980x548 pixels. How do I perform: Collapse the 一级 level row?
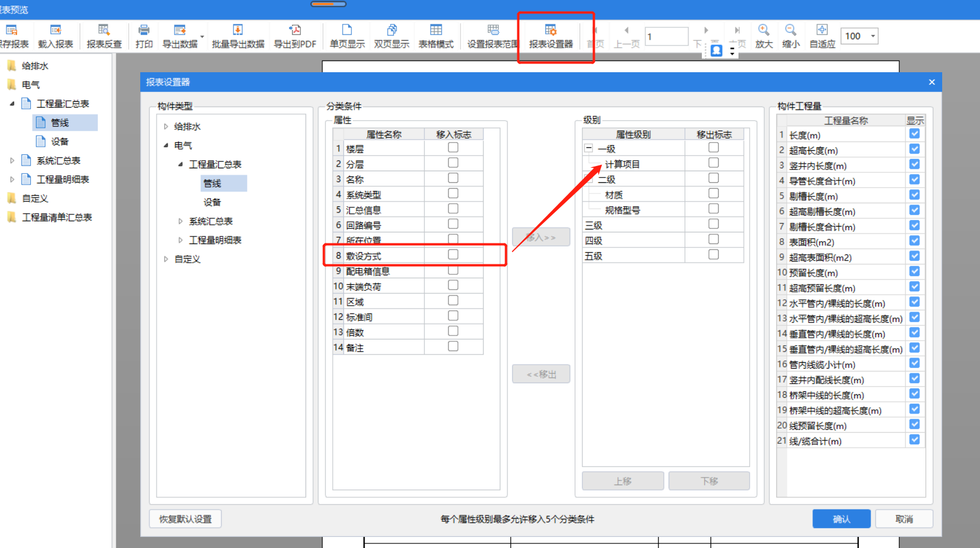coord(588,149)
